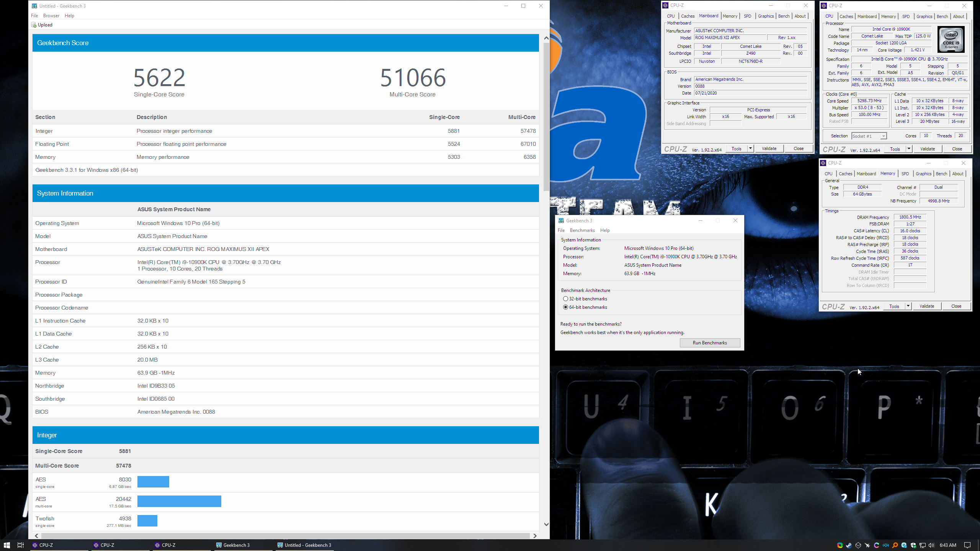The height and width of the screenshot is (551, 980).
Task: Click the Intel Core i9 logo in CPU-Z
Action: (951, 39)
